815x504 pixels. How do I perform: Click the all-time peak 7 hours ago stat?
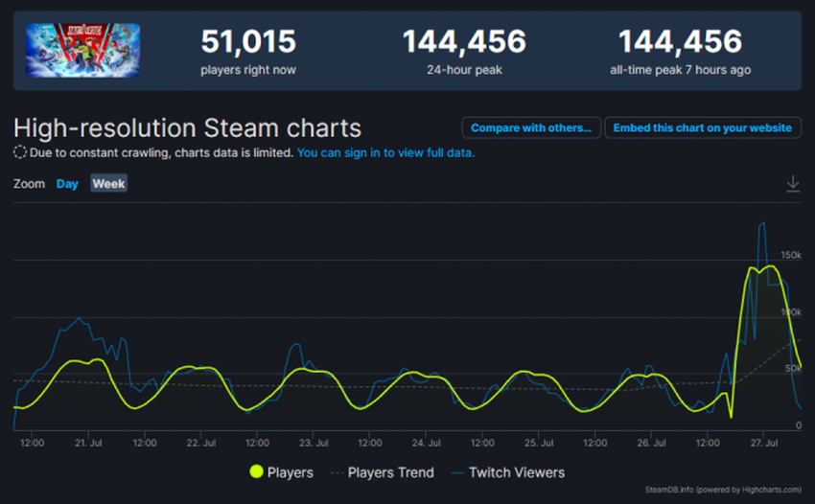[680, 52]
